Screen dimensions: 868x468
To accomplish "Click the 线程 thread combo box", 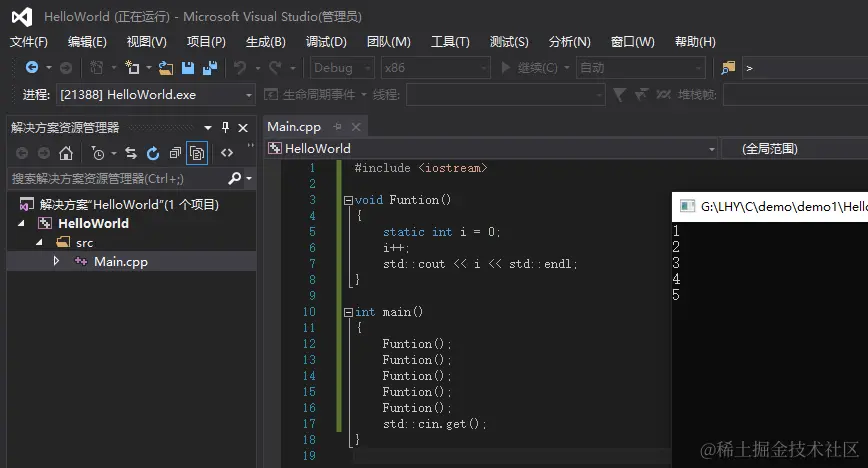I will click(x=505, y=95).
